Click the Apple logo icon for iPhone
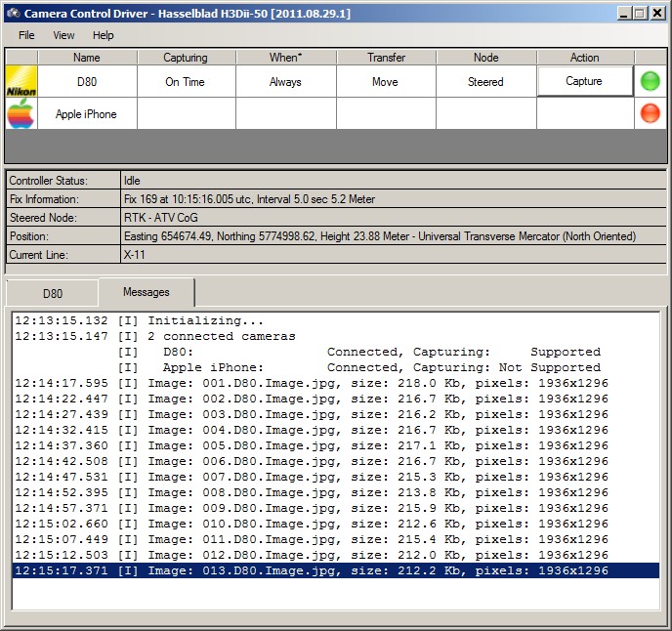Image resolution: width=672 pixels, height=631 pixels. point(21,114)
